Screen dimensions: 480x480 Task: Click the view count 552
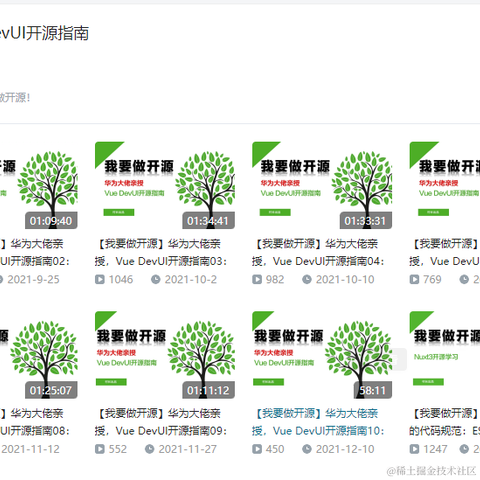point(118,449)
